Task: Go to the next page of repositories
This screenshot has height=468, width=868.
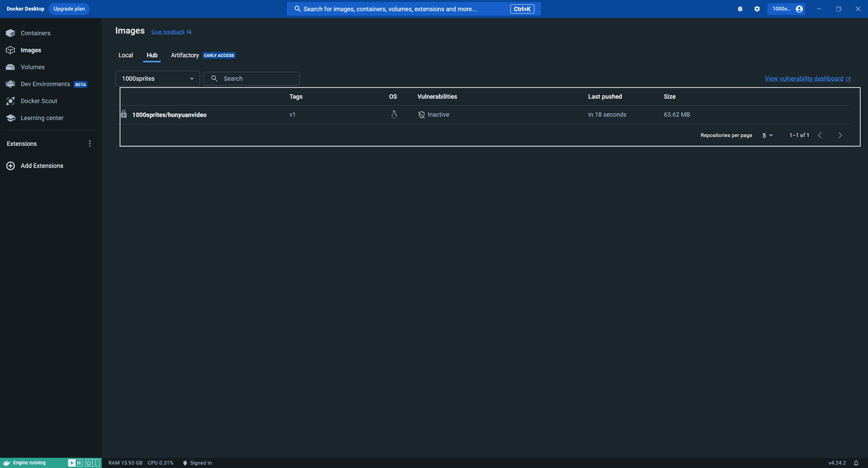Action: (840, 135)
